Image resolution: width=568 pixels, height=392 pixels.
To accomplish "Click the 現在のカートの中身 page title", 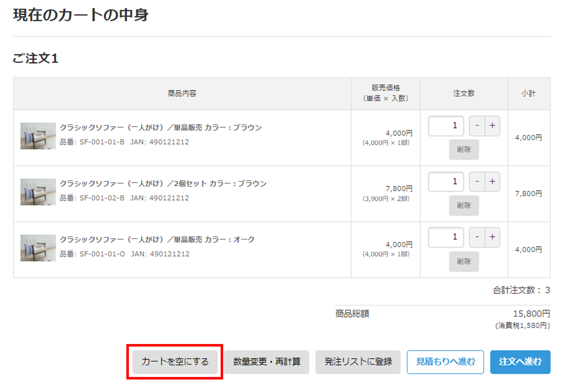I will [81, 15].
